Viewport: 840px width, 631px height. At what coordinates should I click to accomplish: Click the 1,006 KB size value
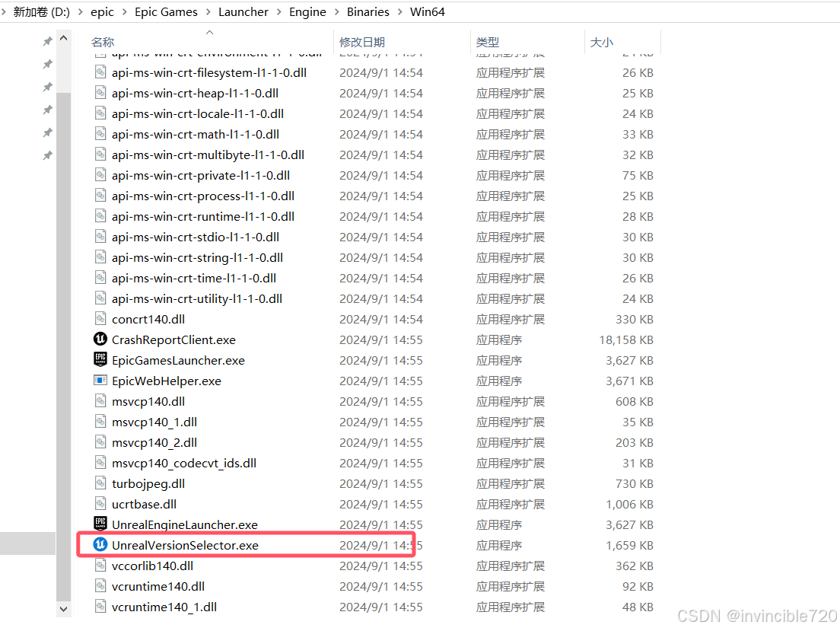(629, 504)
